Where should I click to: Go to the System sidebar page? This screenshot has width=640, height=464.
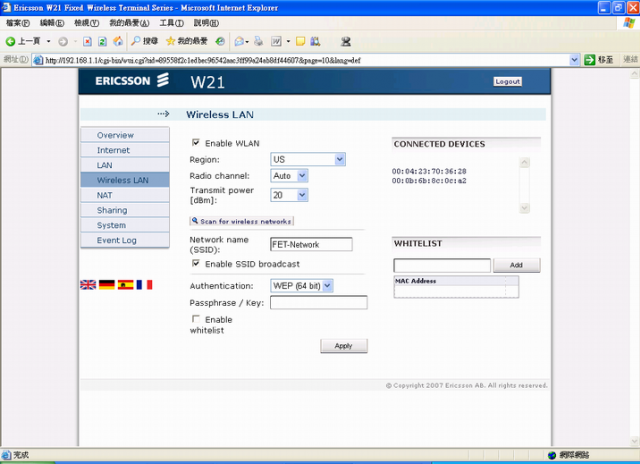125,225
